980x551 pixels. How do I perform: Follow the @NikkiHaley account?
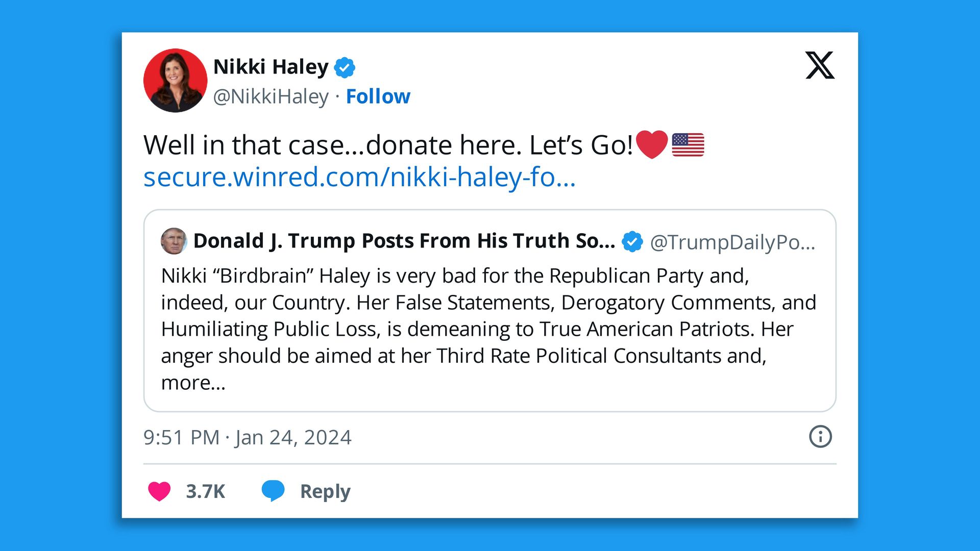378,96
